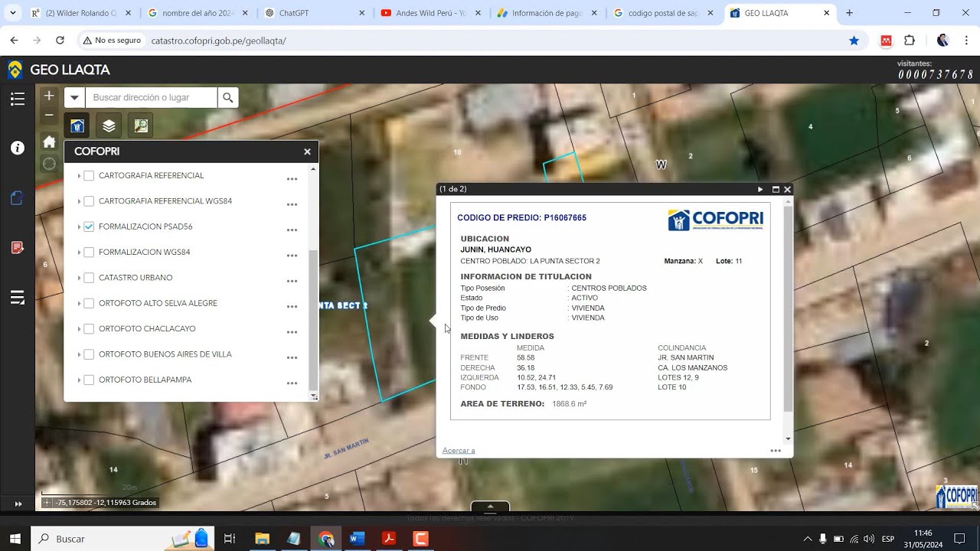Enable FORMALIZACION WGS84 layer checkbox

[x=89, y=253]
